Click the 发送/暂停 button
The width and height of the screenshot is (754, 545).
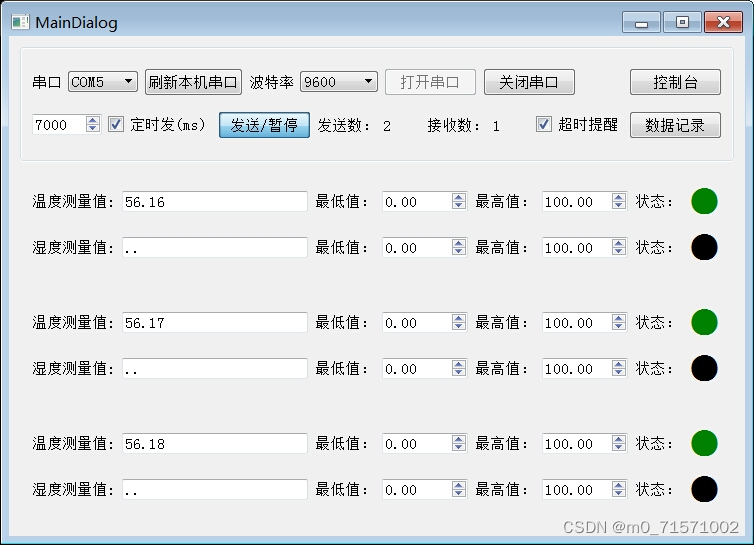[264, 125]
